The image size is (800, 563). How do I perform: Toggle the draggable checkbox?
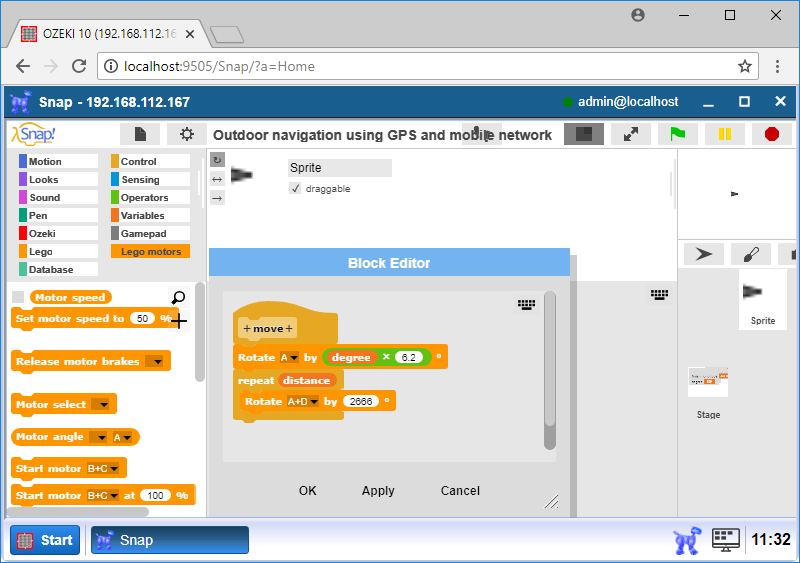(x=295, y=188)
